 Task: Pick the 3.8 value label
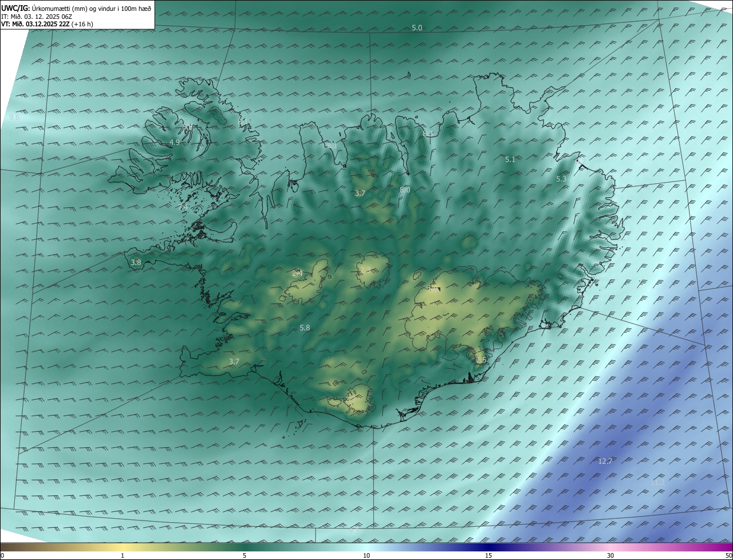pos(136,262)
